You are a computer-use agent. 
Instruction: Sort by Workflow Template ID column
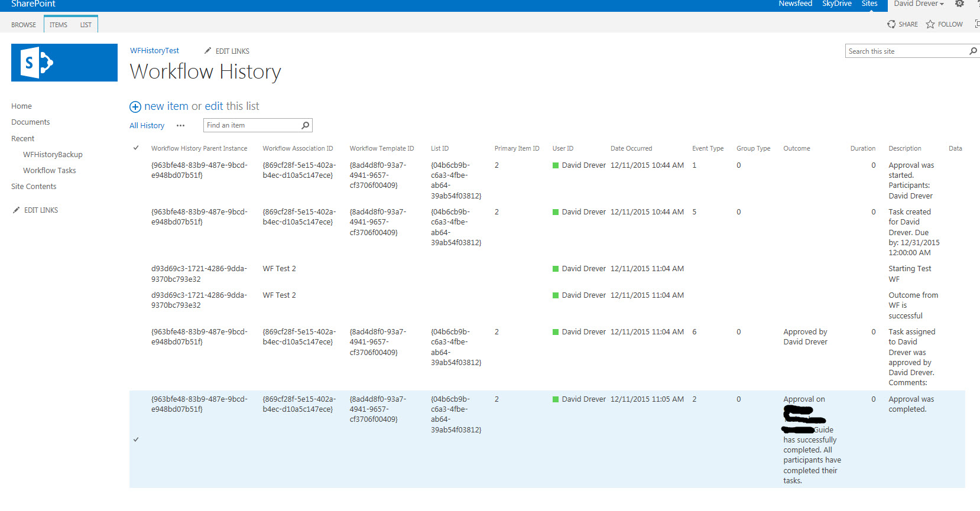point(382,148)
